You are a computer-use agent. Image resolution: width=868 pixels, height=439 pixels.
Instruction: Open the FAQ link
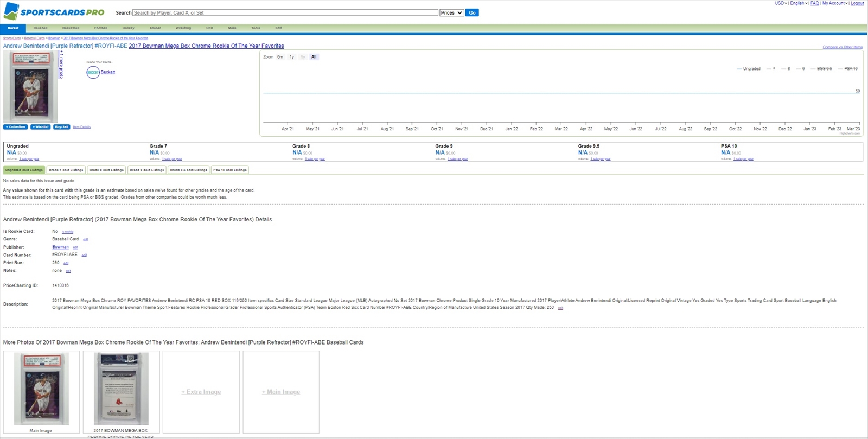814,3
